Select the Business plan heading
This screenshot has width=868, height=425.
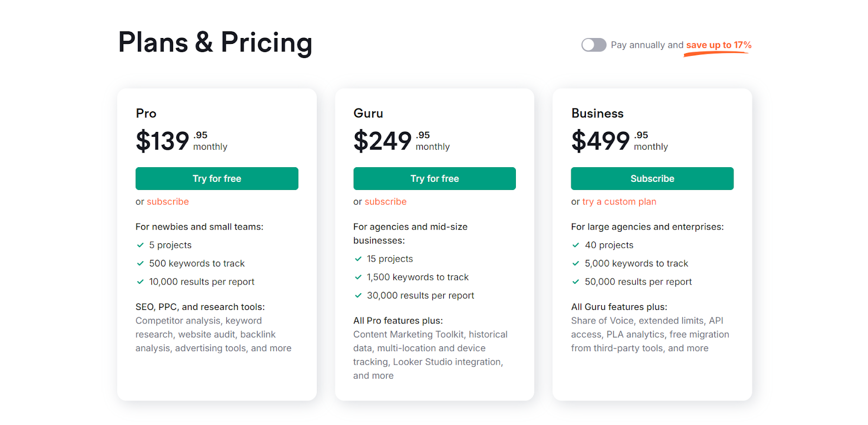pyautogui.click(x=597, y=113)
